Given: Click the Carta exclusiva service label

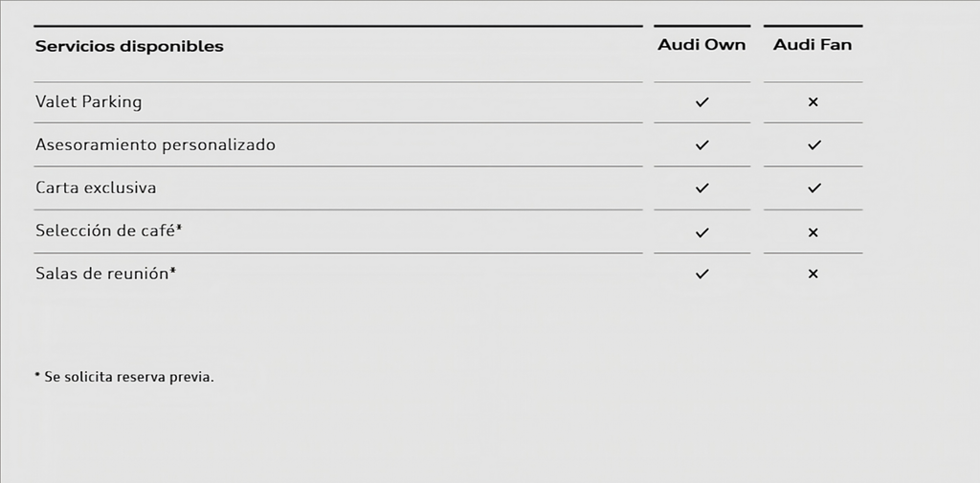Looking at the screenshot, I should click(96, 188).
